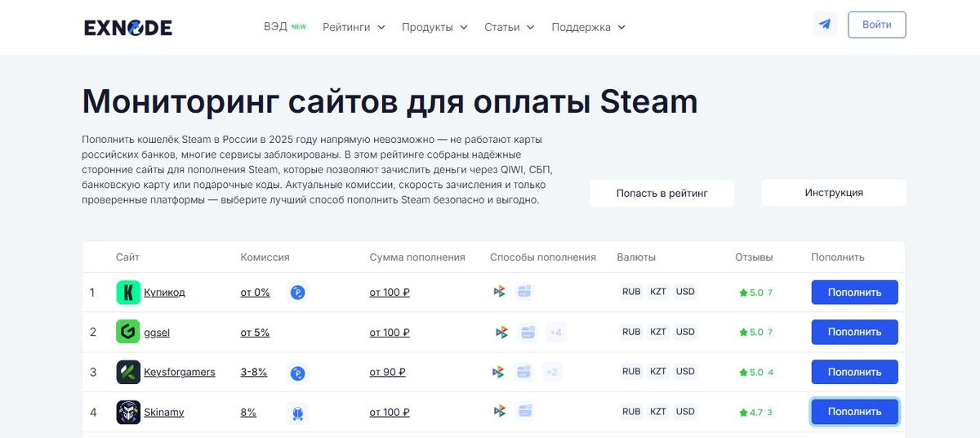
Task: Open the Keysforgamers site link
Action: coord(180,373)
